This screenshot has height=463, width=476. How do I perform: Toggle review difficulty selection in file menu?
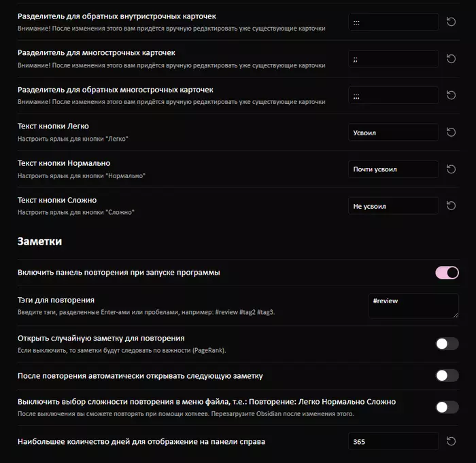pos(447,407)
